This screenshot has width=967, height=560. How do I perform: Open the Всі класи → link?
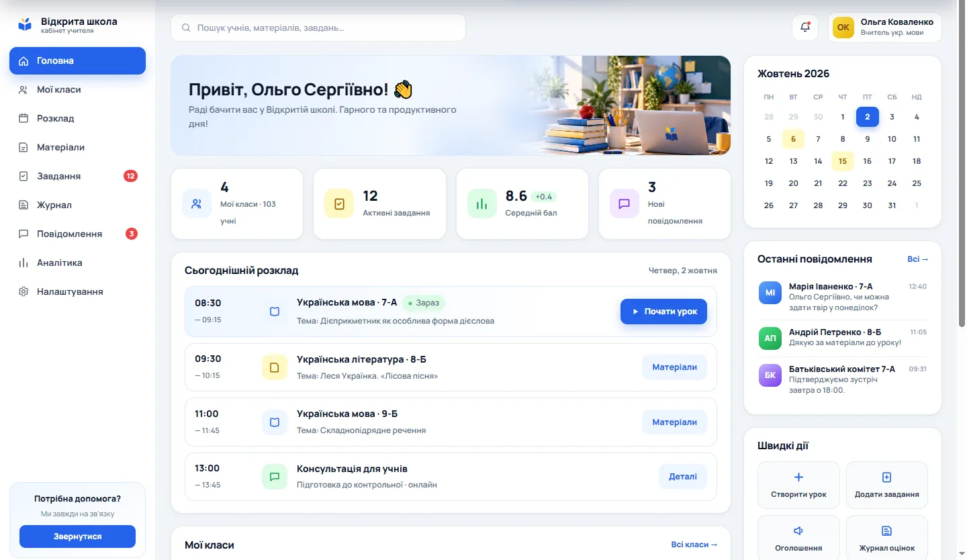pyautogui.click(x=694, y=545)
